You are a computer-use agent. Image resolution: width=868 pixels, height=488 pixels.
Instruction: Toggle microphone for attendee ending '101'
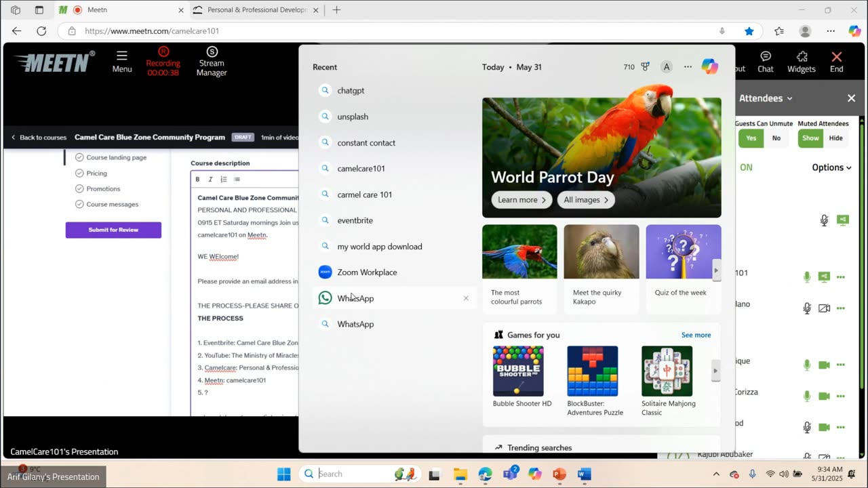pyautogui.click(x=807, y=277)
